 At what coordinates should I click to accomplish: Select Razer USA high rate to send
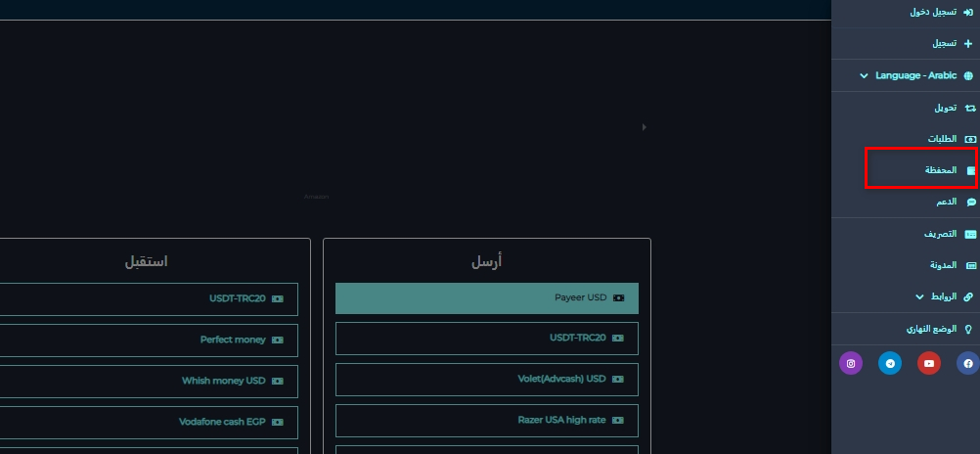click(487, 421)
